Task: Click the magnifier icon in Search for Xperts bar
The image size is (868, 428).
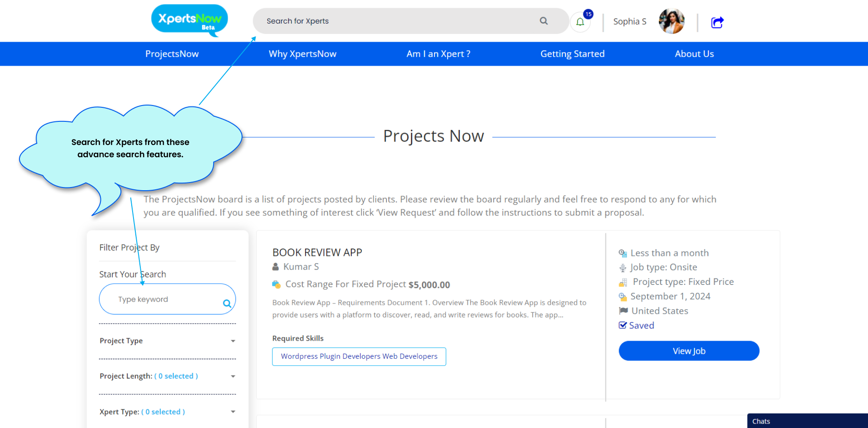Action: [x=544, y=21]
